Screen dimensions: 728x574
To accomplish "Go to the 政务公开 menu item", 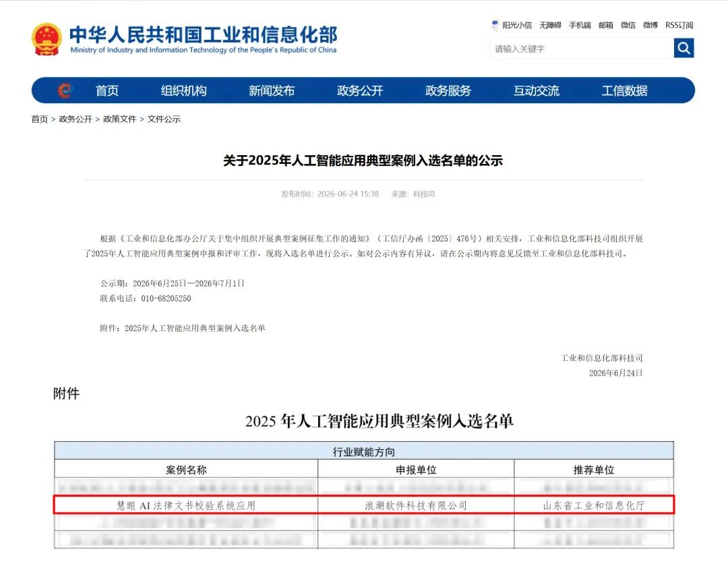I will click(360, 90).
